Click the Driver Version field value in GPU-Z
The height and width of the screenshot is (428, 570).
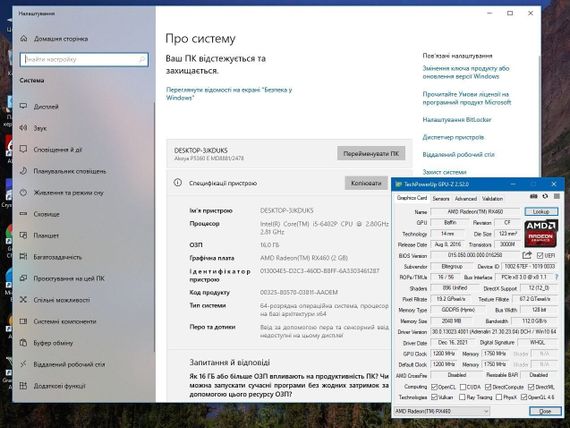[x=494, y=332]
